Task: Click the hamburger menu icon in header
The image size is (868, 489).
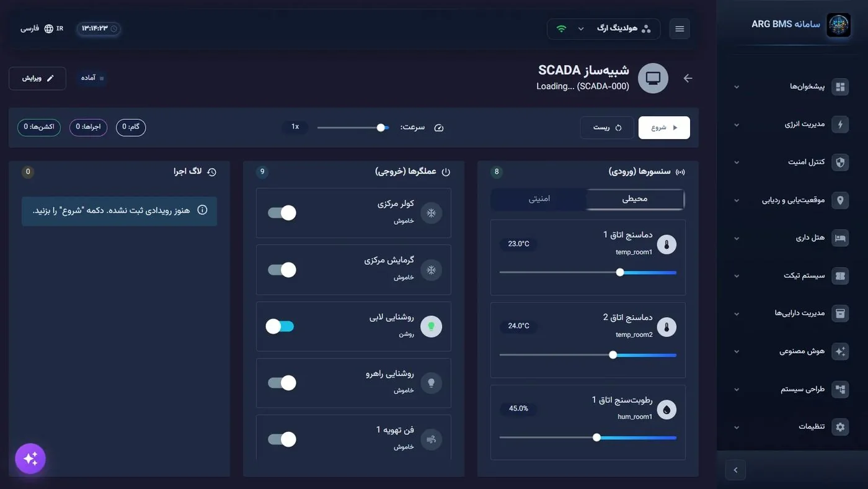Action: [x=680, y=29]
